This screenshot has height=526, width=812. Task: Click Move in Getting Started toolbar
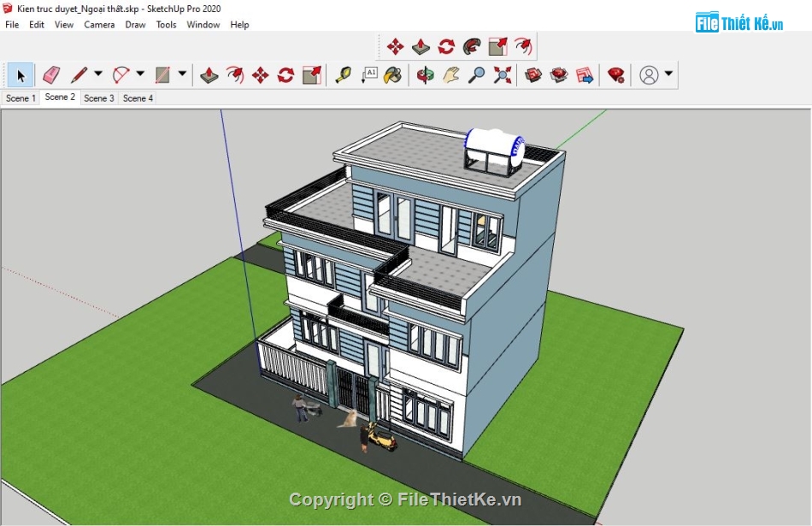[x=261, y=75]
